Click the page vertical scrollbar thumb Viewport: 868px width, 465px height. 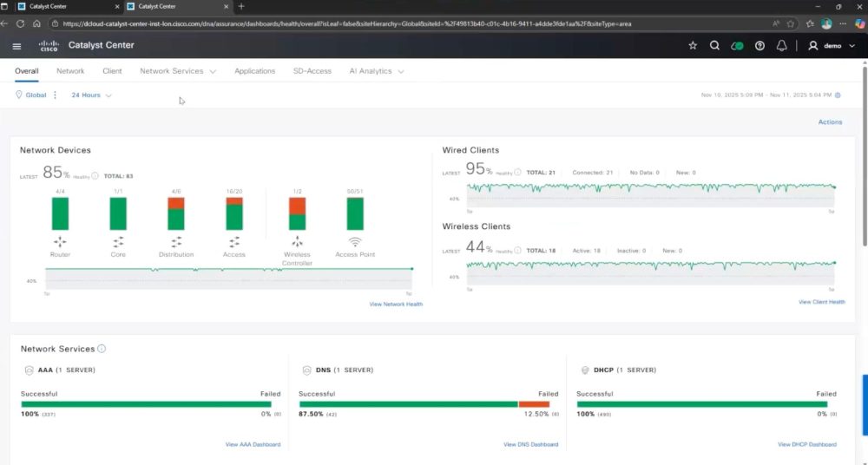[x=865, y=156]
